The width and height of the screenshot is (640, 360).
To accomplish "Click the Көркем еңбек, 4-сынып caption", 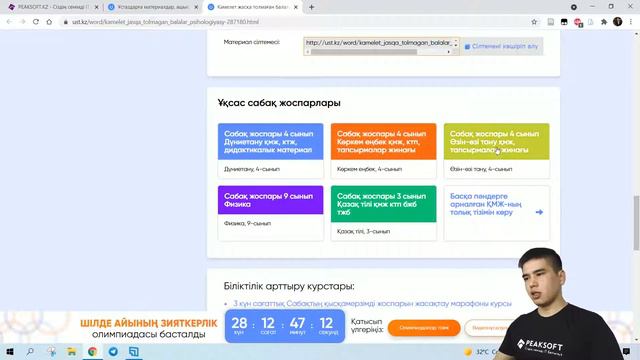I will pos(369,169).
